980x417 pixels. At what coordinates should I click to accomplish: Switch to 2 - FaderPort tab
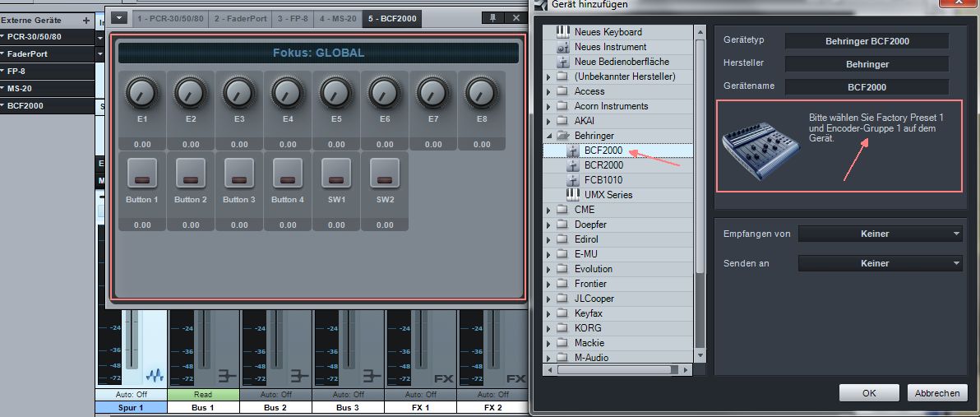click(x=241, y=19)
